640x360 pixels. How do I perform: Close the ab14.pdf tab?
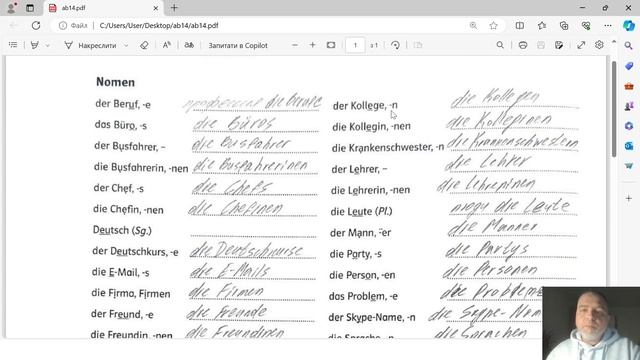tap(156, 8)
